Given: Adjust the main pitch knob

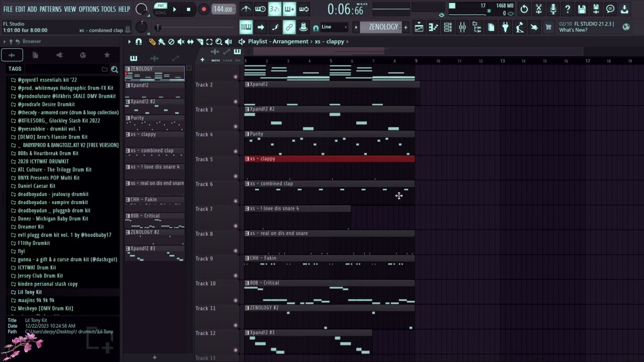Looking at the screenshot, I should pos(141,27).
